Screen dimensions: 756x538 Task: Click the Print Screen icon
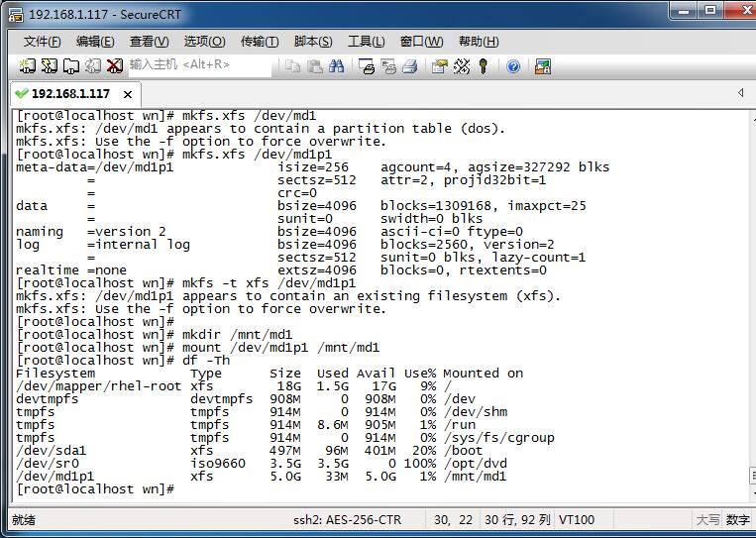tap(367, 66)
